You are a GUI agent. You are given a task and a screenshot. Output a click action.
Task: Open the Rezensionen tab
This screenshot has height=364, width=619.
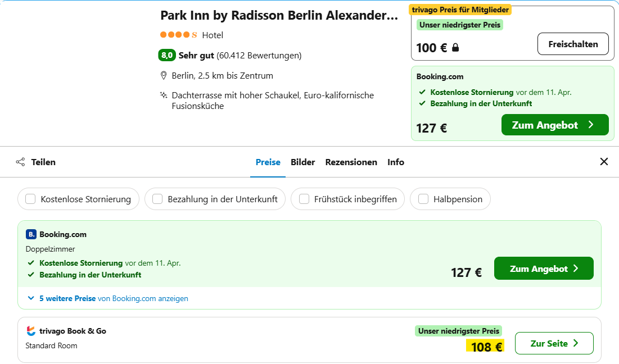click(351, 162)
